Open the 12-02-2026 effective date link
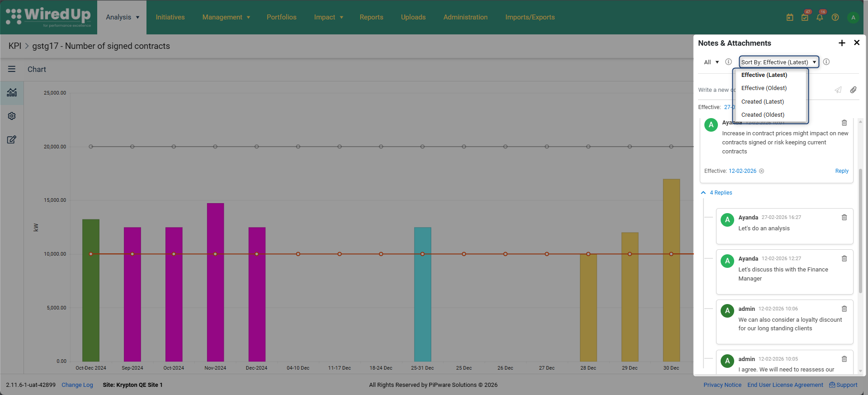 click(742, 171)
